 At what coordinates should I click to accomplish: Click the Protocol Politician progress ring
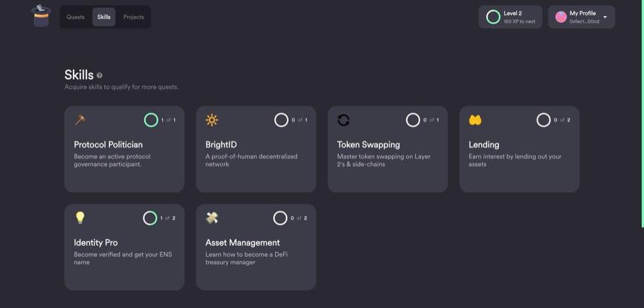(151, 120)
